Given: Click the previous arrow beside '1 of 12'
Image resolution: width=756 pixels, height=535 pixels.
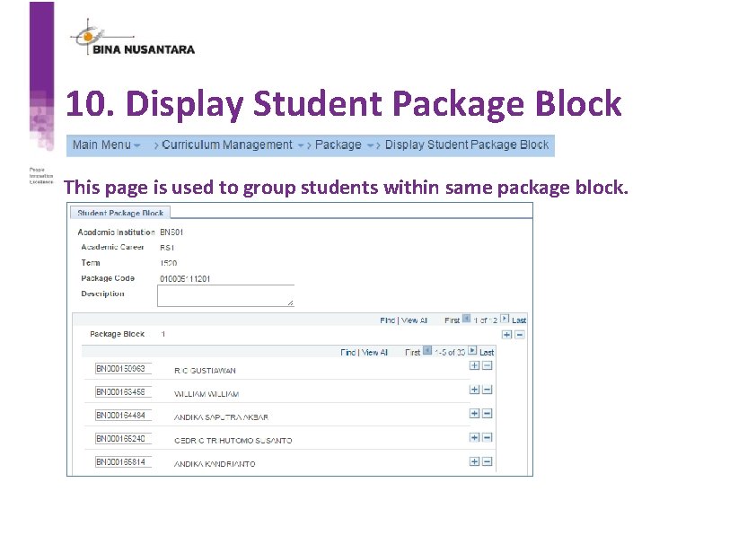Looking at the screenshot, I should [x=465, y=320].
